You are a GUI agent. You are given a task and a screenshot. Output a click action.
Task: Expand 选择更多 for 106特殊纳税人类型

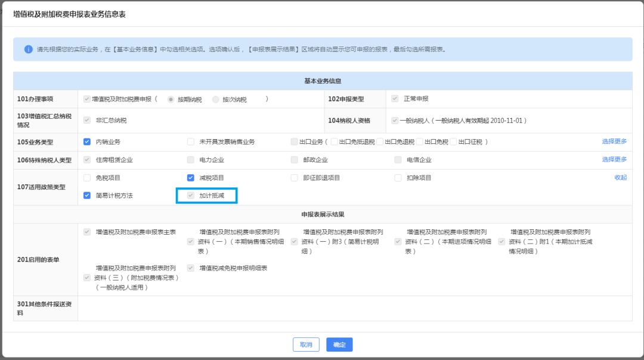[x=614, y=159]
